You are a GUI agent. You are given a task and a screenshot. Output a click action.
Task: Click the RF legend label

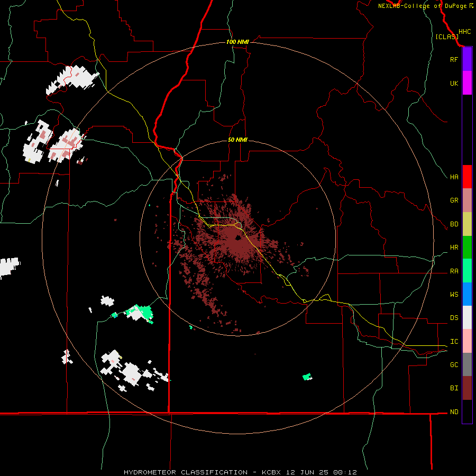click(454, 59)
